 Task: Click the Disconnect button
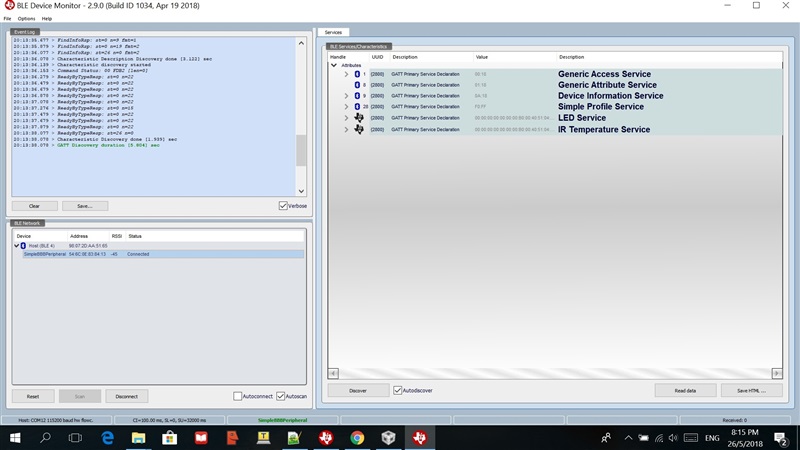(127, 396)
